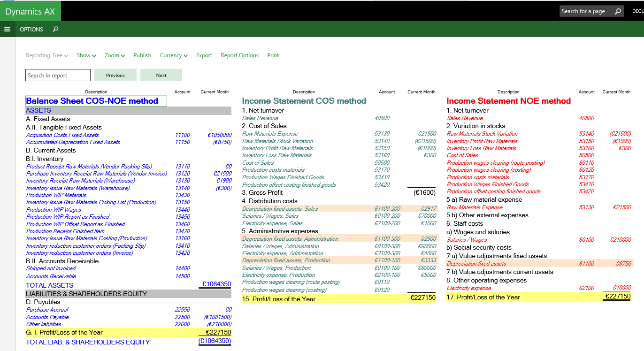Viewport: 644px width, 351px height.
Task: Expand the Zoom dropdown
Action: (x=115, y=55)
